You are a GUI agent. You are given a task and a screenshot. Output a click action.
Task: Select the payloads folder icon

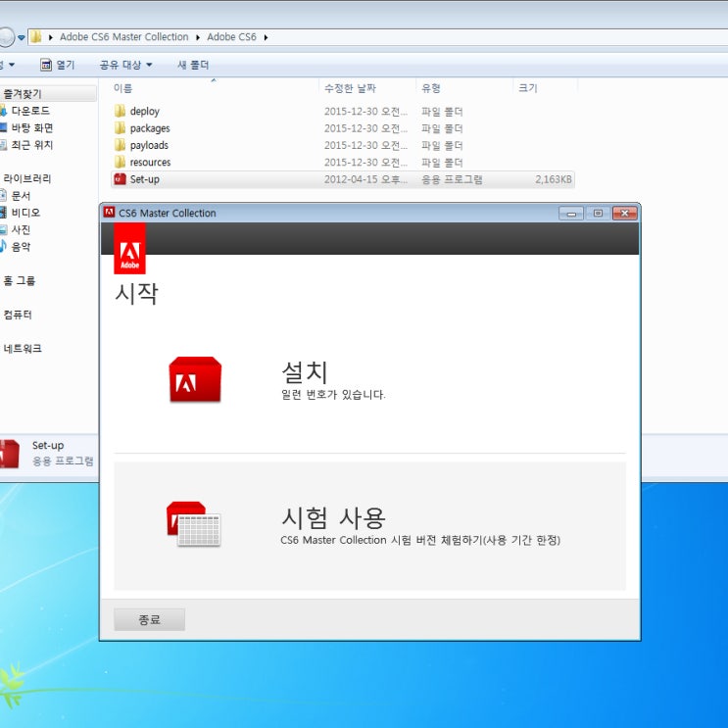click(x=120, y=145)
